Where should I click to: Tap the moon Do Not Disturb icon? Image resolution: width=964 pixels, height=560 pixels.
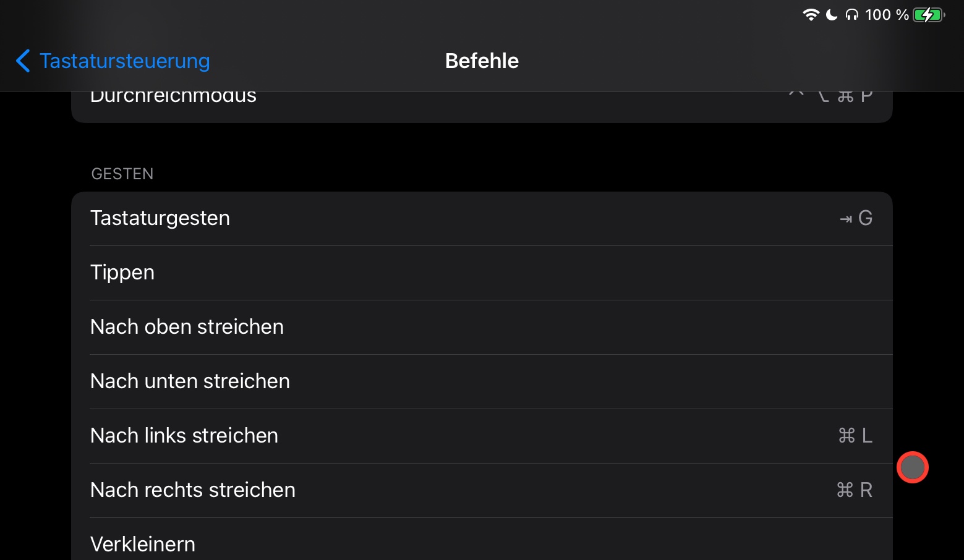click(832, 15)
